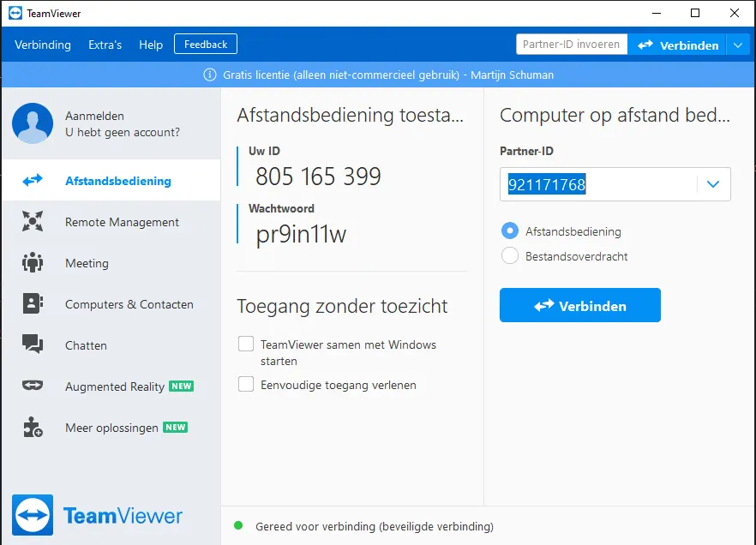Click the info icon in license banner
The width and height of the screenshot is (756, 545).
[x=210, y=75]
